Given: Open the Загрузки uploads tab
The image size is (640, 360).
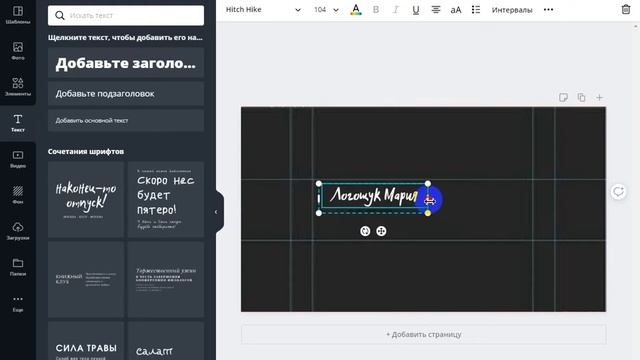Looking at the screenshot, I should coord(18,231).
